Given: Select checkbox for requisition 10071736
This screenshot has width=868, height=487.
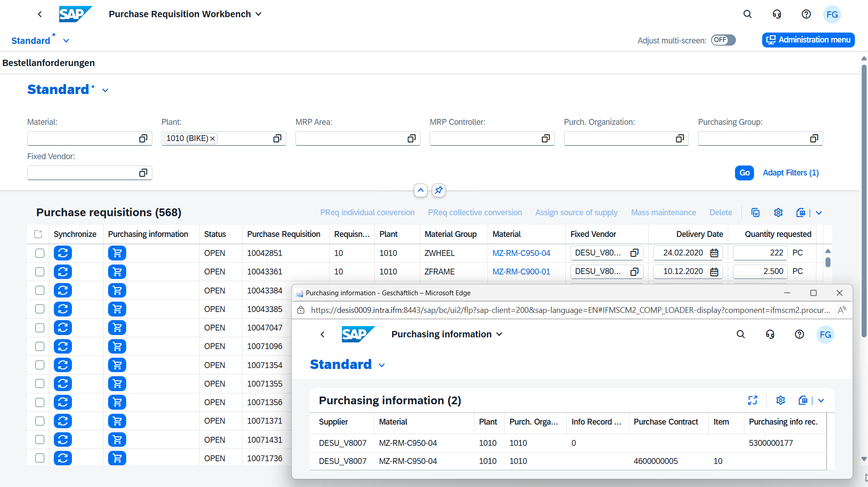Looking at the screenshot, I should (x=40, y=458).
